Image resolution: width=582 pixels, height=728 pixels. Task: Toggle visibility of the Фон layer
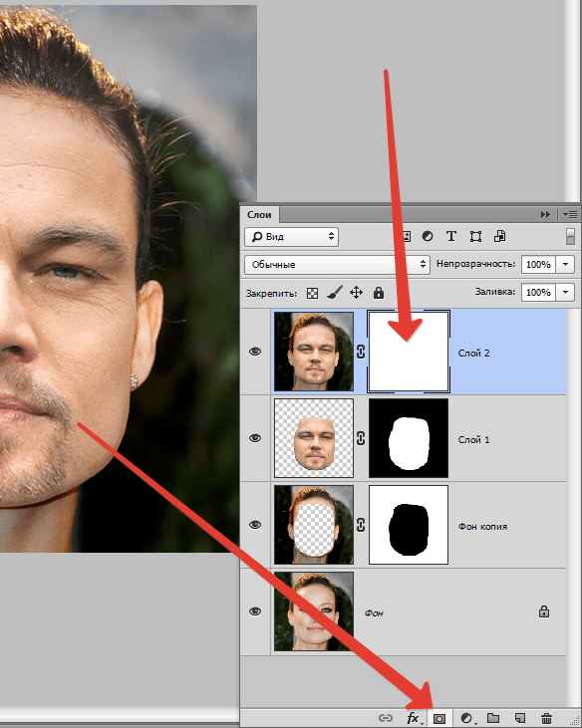pyautogui.click(x=255, y=611)
